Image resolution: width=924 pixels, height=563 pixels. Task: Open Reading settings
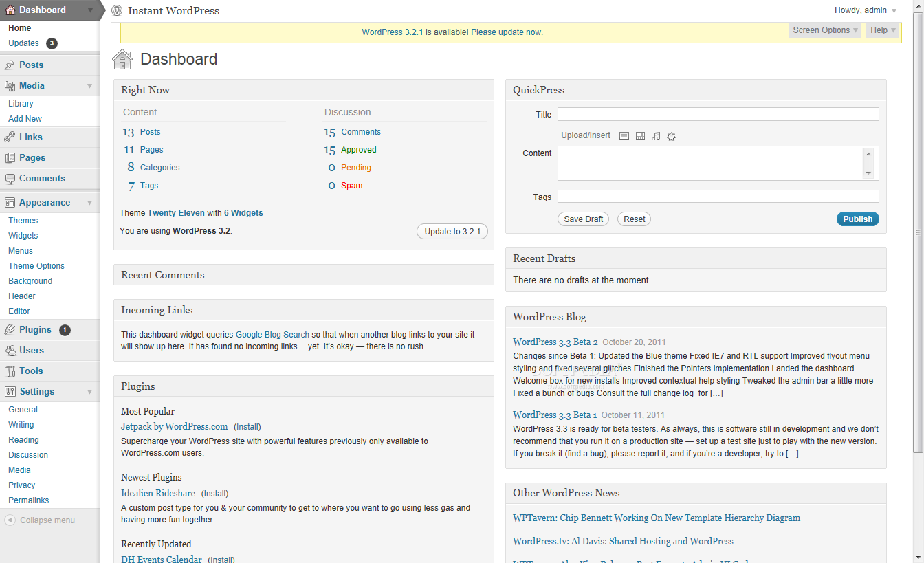point(23,440)
